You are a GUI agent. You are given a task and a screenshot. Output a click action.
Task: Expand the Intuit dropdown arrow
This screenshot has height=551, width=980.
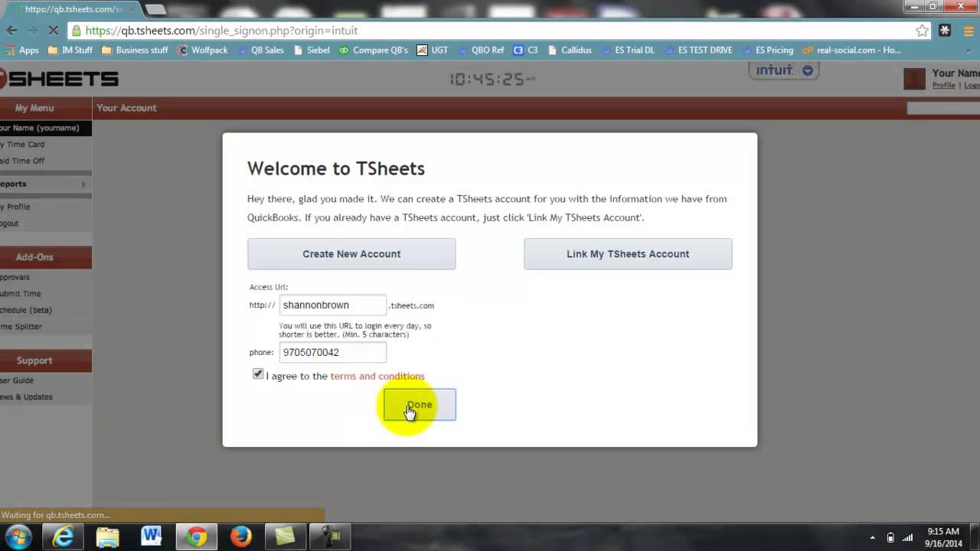pos(807,70)
